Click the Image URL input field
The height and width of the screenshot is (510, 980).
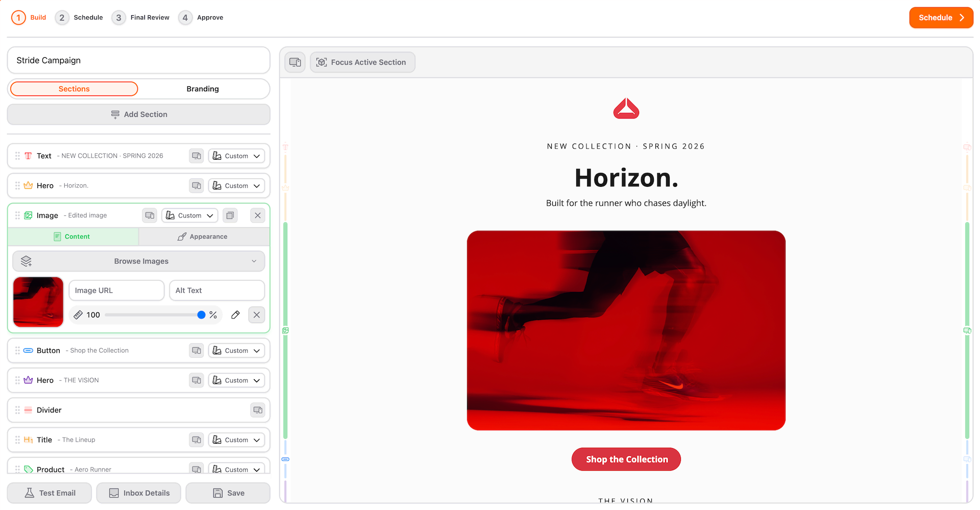pos(116,290)
